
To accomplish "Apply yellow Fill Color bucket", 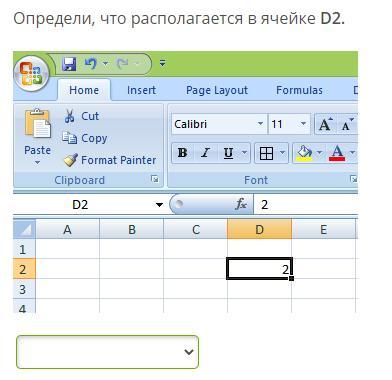I will tap(304, 153).
